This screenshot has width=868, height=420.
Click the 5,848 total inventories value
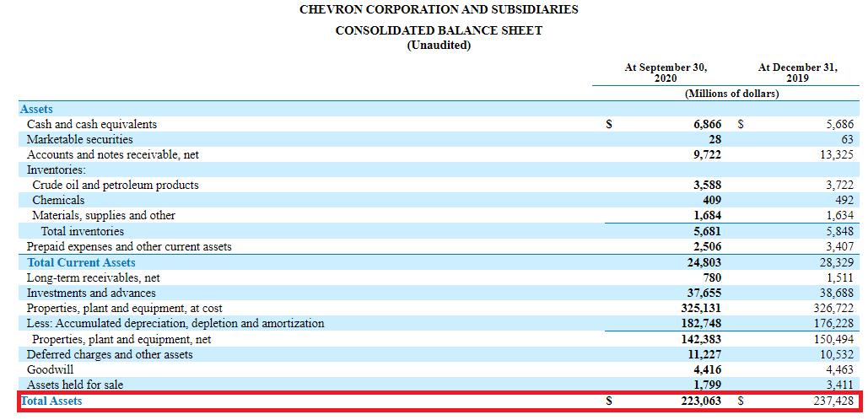[x=839, y=231]
